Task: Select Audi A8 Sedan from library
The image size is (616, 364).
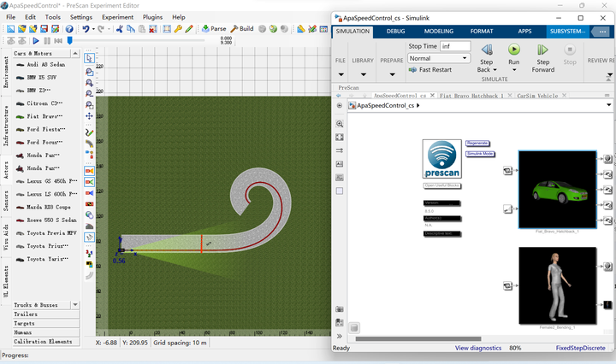Action: 44,65
